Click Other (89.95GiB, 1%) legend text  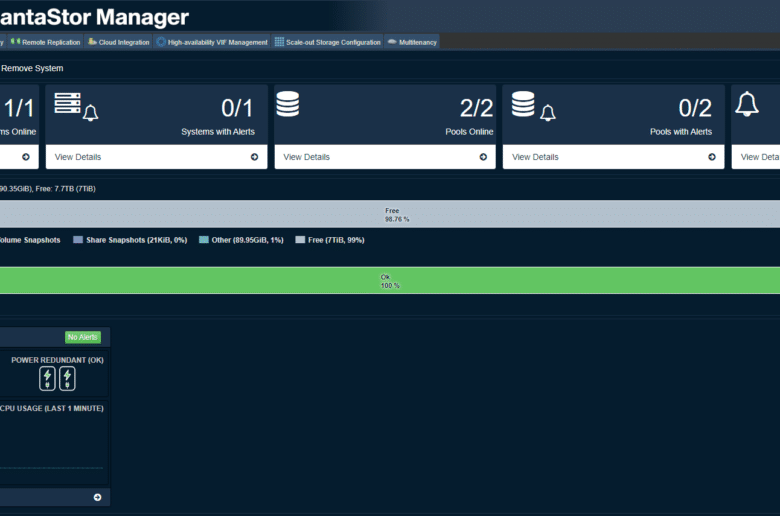247,240
